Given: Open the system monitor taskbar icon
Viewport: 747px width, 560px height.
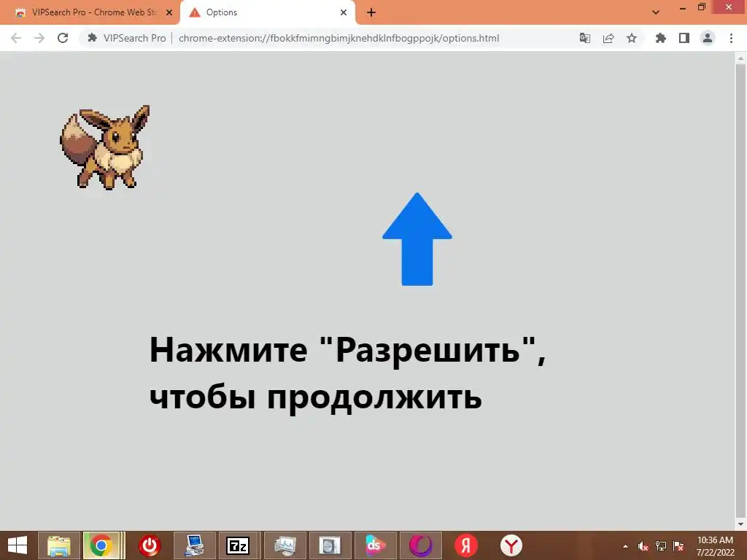Looking at the screenshot, I should pos(285,545).
